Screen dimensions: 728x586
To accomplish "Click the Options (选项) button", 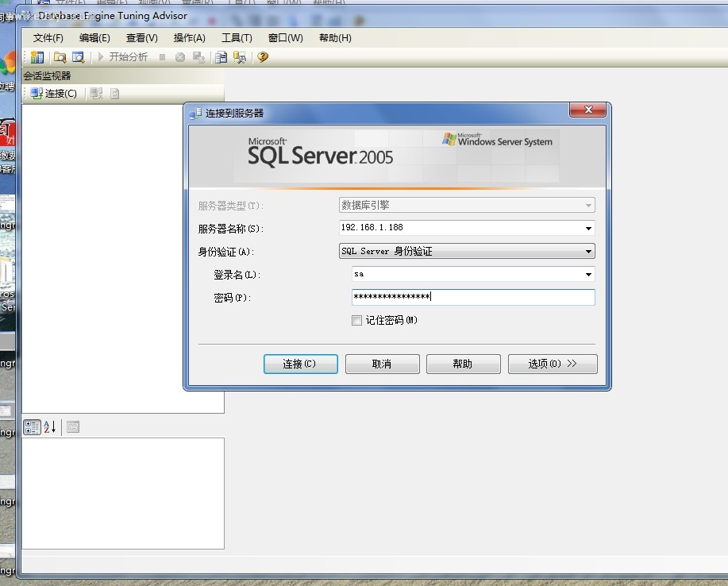I will coord(553,364).
